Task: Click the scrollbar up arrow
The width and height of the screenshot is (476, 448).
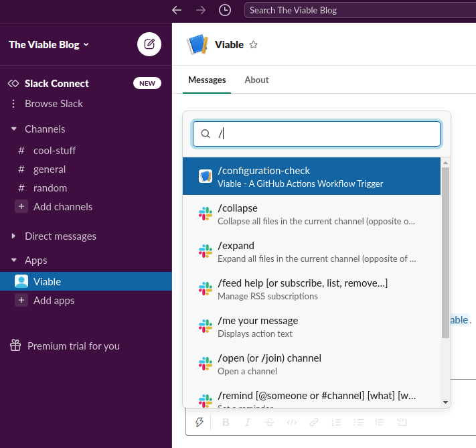Action: (445, 163)
